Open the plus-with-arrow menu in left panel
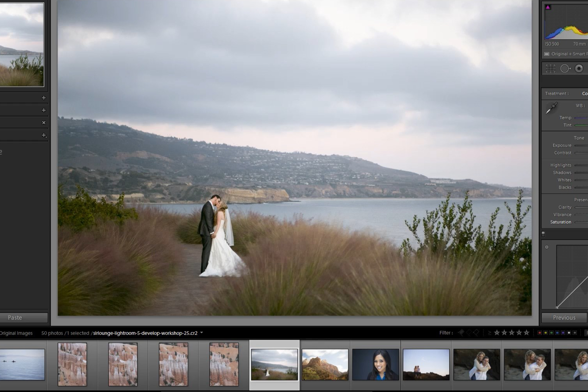Image resolution: width=588 pixels, height=392 pixels. 44,135
